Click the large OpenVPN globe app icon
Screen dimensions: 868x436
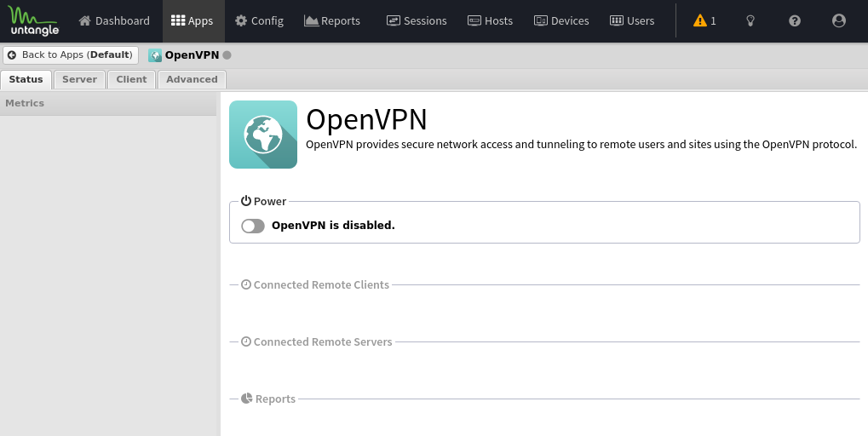(263, 135)
